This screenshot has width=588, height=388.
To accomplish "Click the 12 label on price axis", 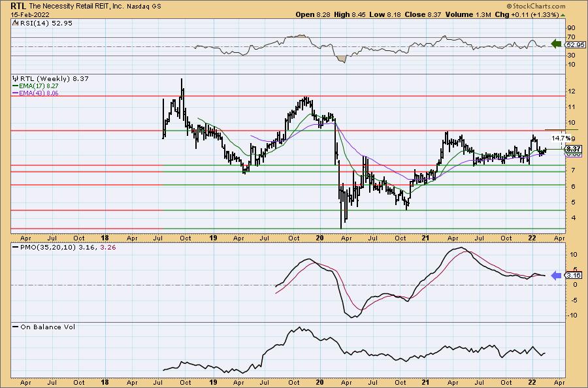I will pos(571,91).
